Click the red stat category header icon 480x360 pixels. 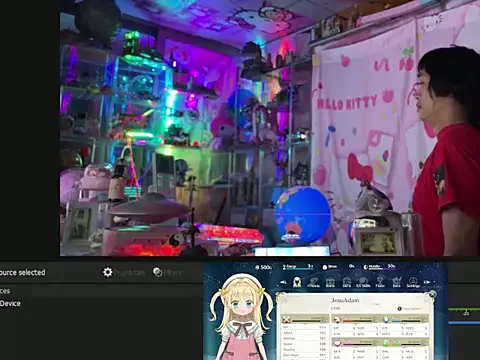point(337,320)
